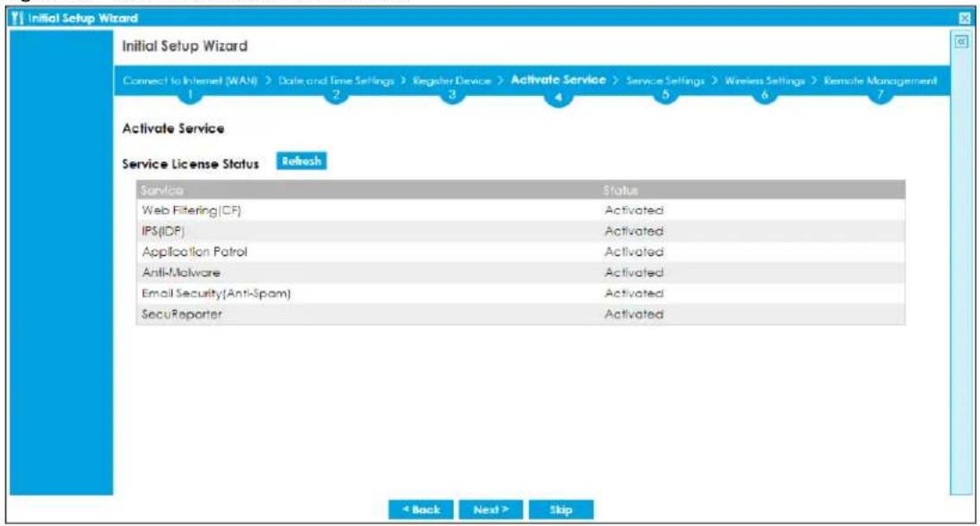Click the Activate Service section heading
Screen dimensions: 980x526
(x=173, y=129)
